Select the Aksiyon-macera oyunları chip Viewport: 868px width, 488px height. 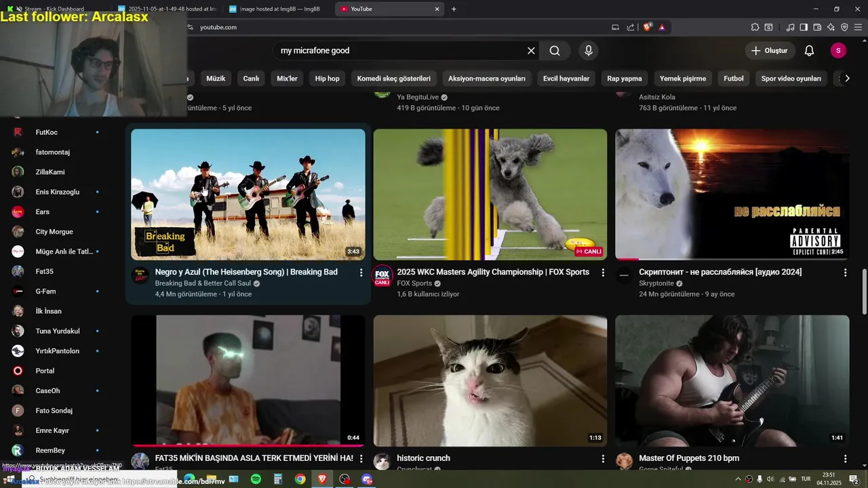[x=487, y=79]
